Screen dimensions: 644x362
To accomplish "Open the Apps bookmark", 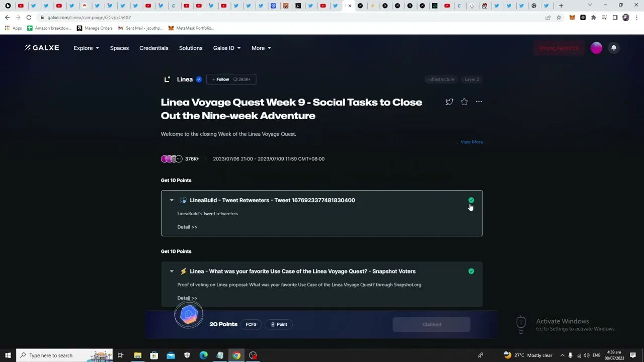I will [14, 28].
